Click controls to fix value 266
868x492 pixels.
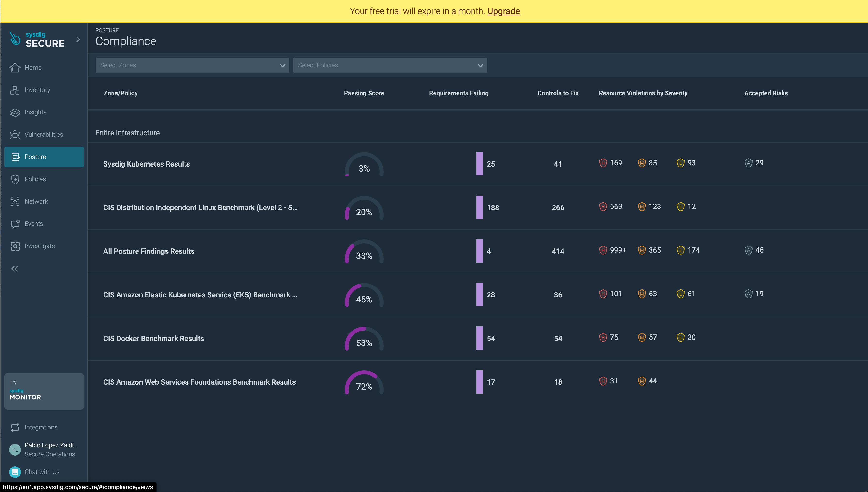(x=558, y=207)
